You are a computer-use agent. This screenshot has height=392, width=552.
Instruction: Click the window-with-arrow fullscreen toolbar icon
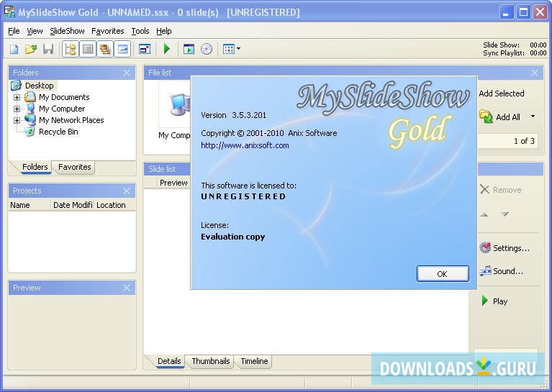(x=145, y=49)
